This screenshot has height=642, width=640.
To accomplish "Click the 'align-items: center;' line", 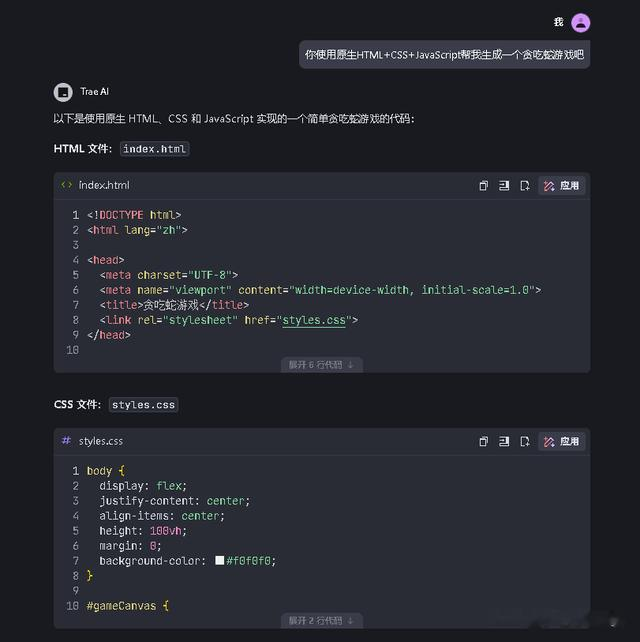I will (162, 516).
